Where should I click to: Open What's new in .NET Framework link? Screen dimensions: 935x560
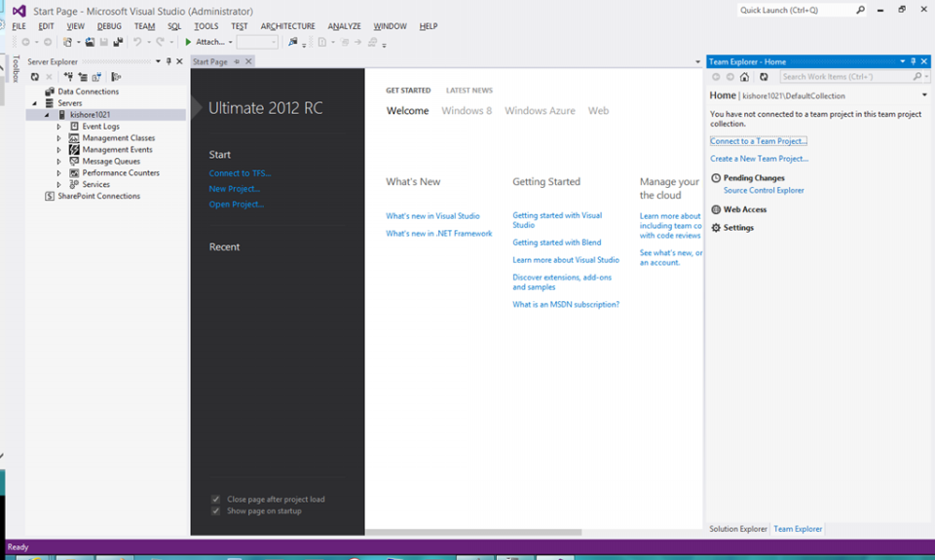[439, 234]
